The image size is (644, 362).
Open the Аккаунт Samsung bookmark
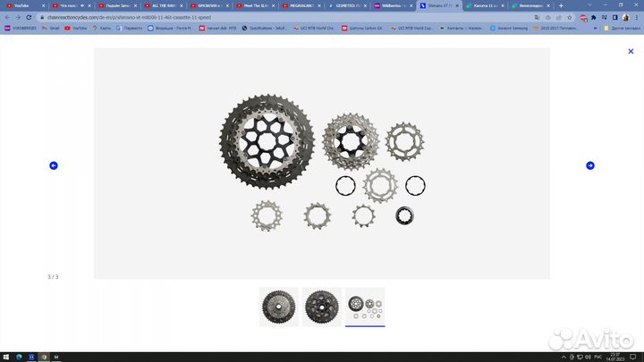pos(508,29)
